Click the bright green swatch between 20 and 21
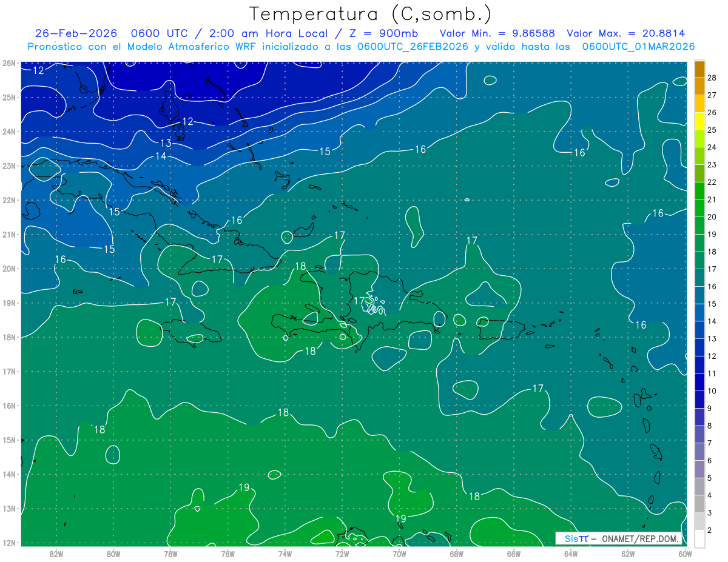The height and width of the screenshot is (562, 728). pos(699,208)
